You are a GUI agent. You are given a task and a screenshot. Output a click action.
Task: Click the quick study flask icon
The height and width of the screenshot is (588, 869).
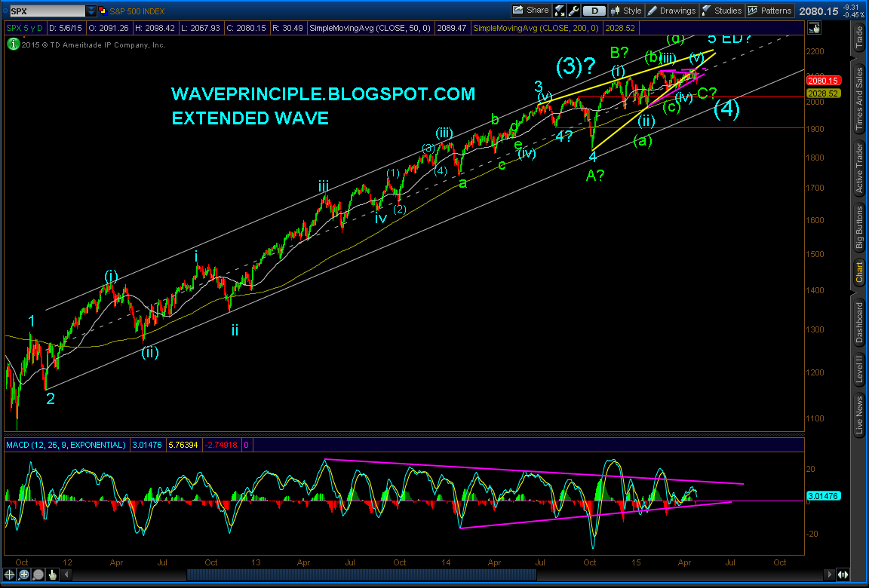pyautogui.click(x=560, y=11)
